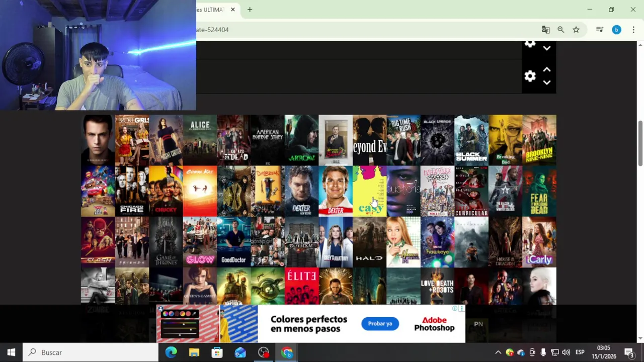Select the Cobra Kai poster

point(200,191)
